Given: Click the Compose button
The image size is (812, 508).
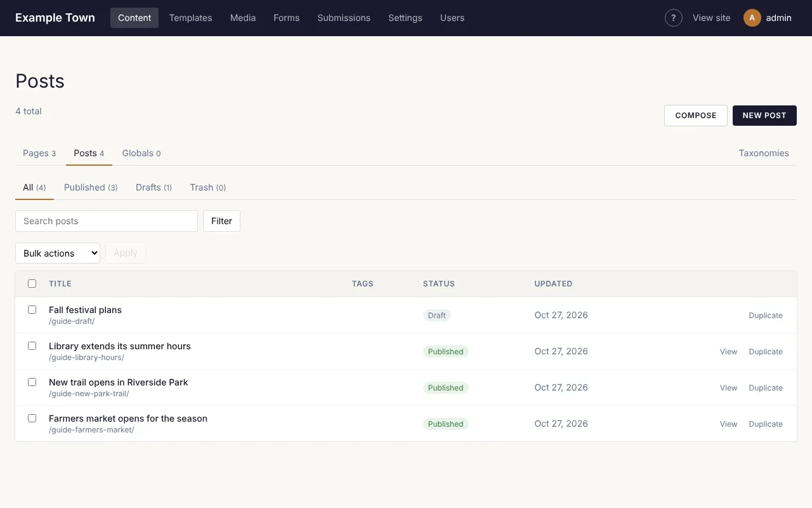Looking at the screenshot, I should [x=696, y=116].
